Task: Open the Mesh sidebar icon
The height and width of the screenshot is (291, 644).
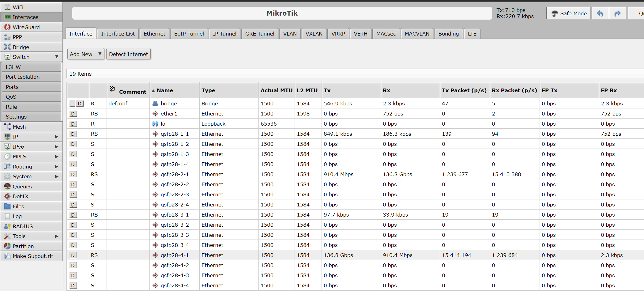Action: tap(7, 127)
